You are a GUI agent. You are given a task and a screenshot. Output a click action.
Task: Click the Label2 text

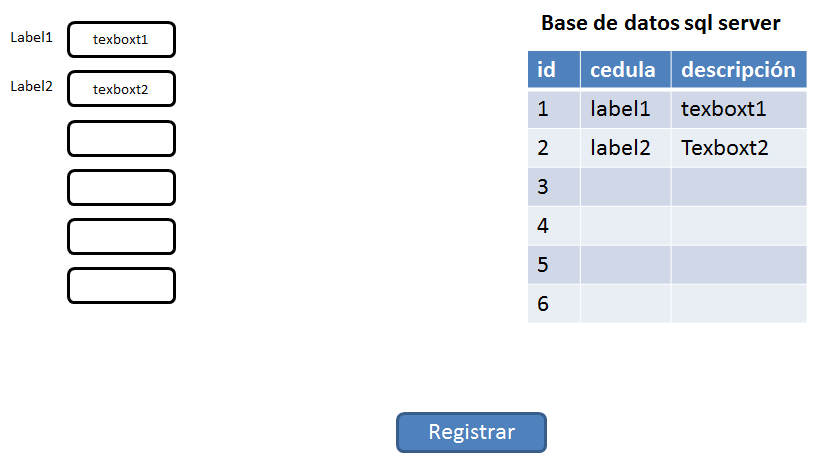(x=32, y=86)
